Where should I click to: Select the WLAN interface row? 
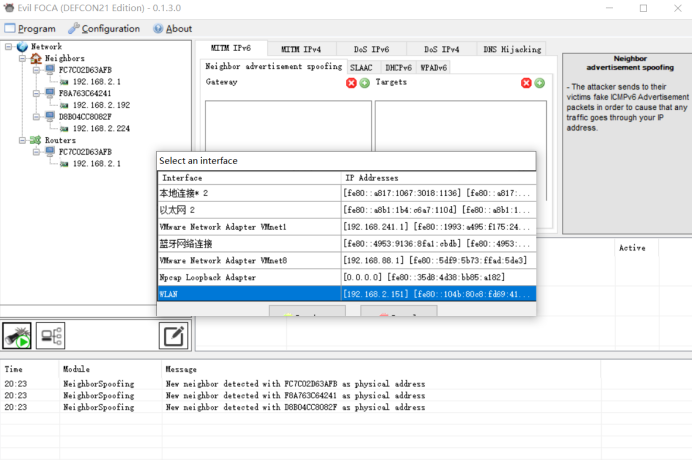(x=347, y=294)
